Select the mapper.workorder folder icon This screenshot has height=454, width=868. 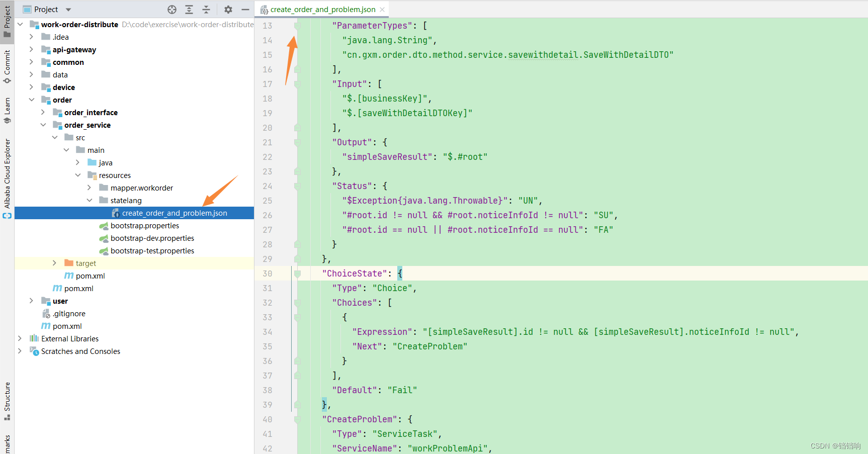pos(104,188)
